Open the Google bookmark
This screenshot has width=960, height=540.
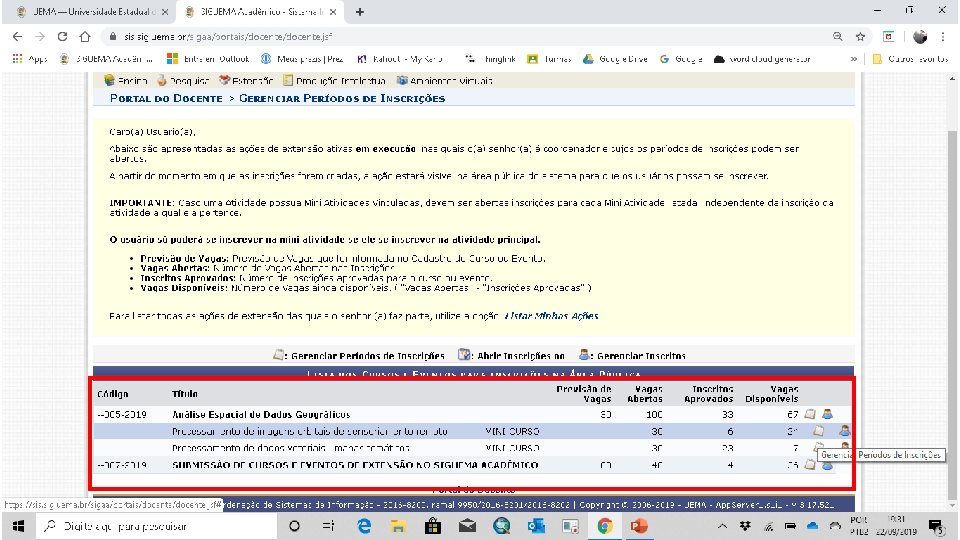[x=681, y=59]
